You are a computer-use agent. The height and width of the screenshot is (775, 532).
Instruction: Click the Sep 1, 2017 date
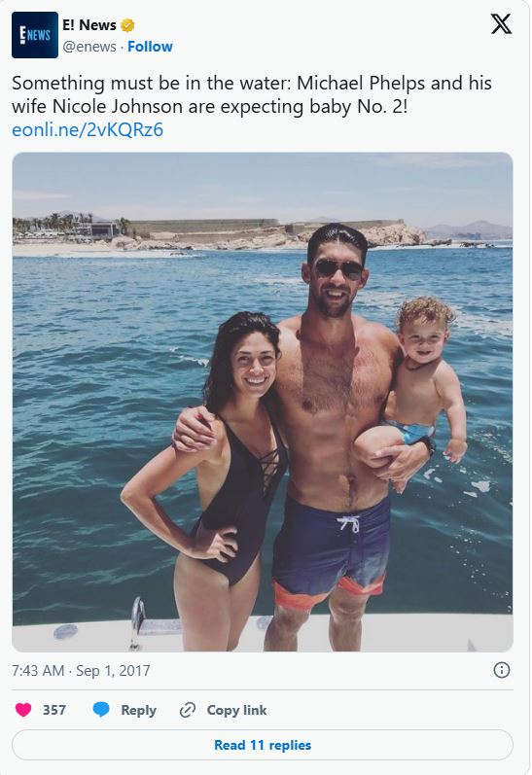(x=113, y=671)
